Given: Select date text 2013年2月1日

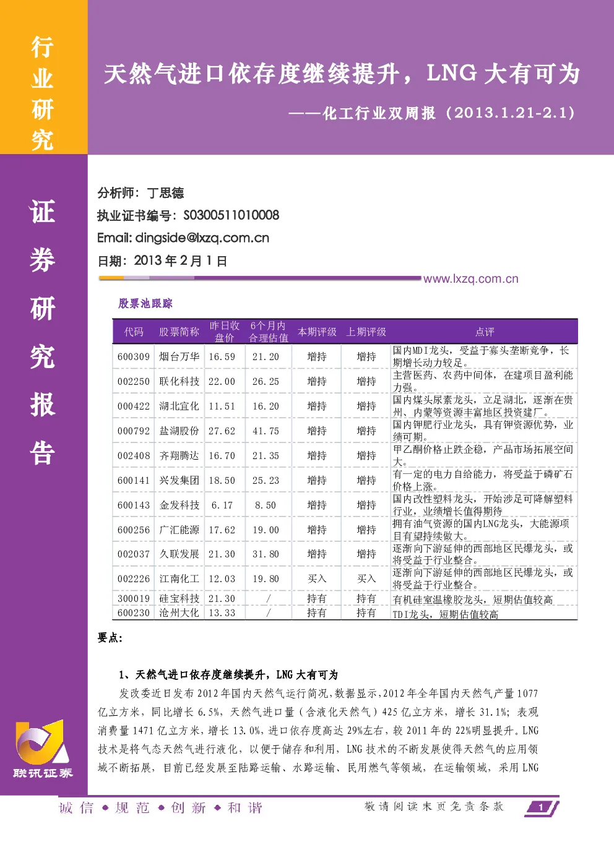Looking at the screenshot, I should click(x=180, y=260).
